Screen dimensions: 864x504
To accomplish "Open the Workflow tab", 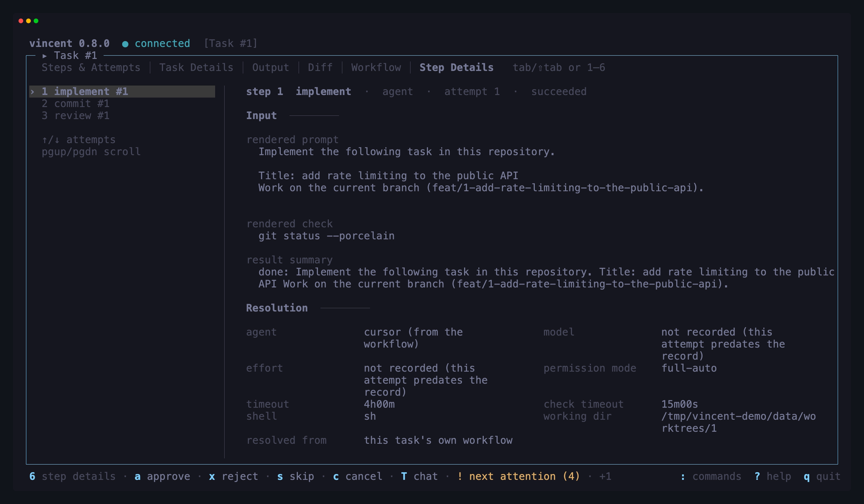I will pyautogui.click(x=376, y=67).
